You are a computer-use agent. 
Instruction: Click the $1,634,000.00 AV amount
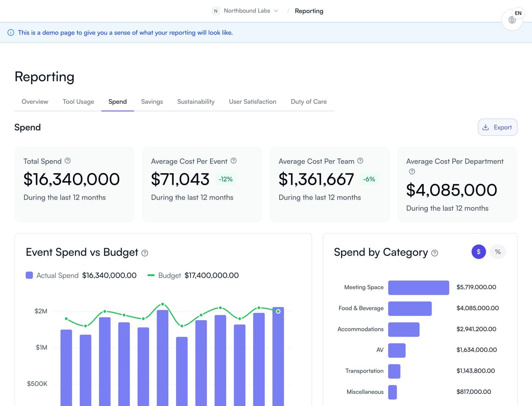(x=476, y=350)
